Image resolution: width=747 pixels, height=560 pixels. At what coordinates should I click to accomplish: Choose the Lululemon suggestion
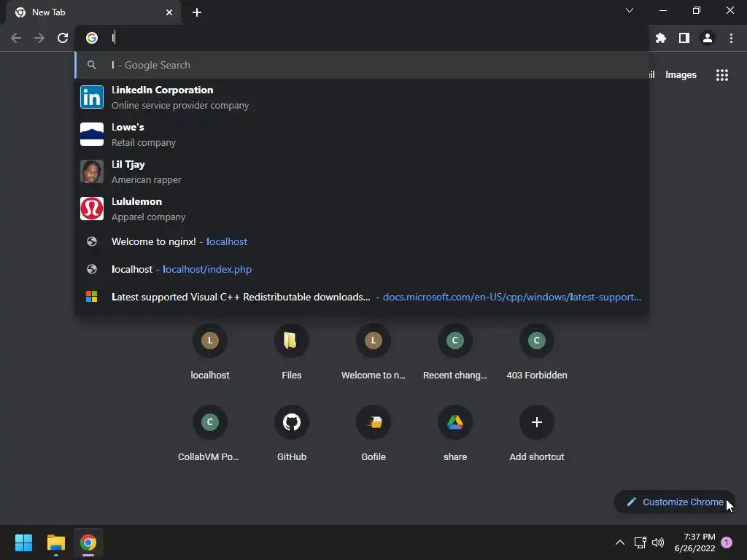(362, 209)
